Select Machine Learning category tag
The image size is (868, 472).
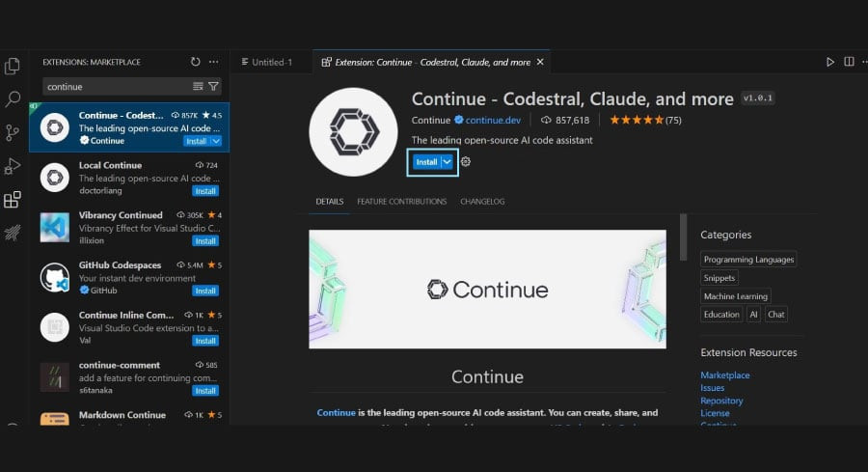(735, 295)
